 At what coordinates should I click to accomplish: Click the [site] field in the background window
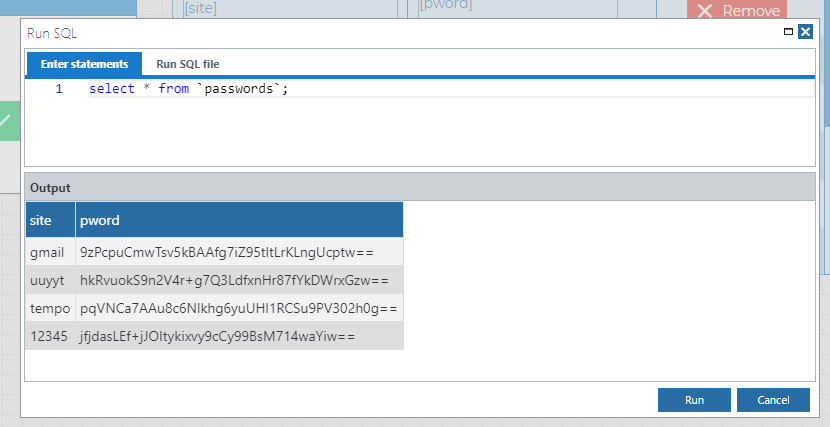(290, 8)
